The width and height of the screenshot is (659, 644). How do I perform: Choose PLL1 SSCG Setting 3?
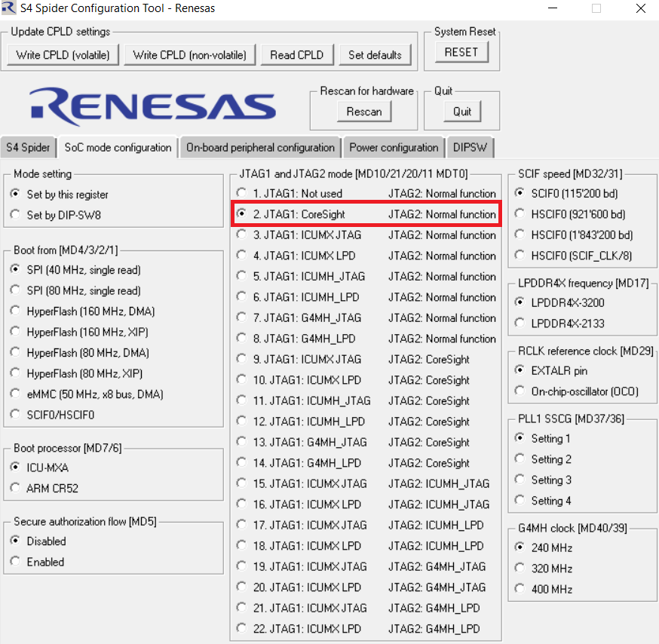[x=544, y=480]
